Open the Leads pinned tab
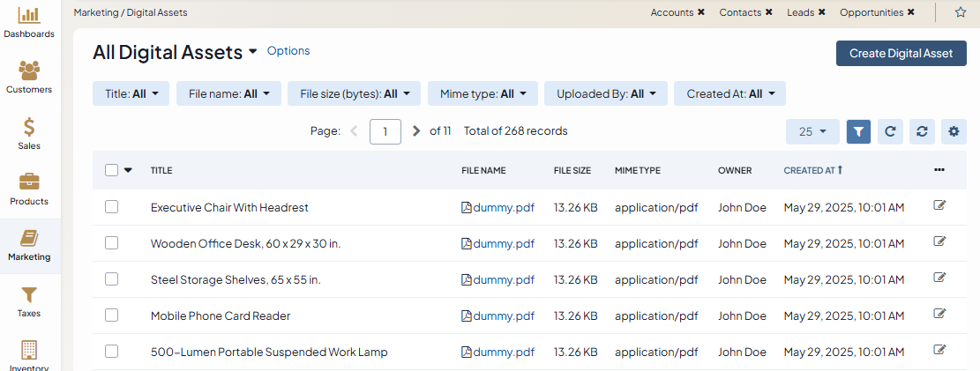 [x=800, y=12]
